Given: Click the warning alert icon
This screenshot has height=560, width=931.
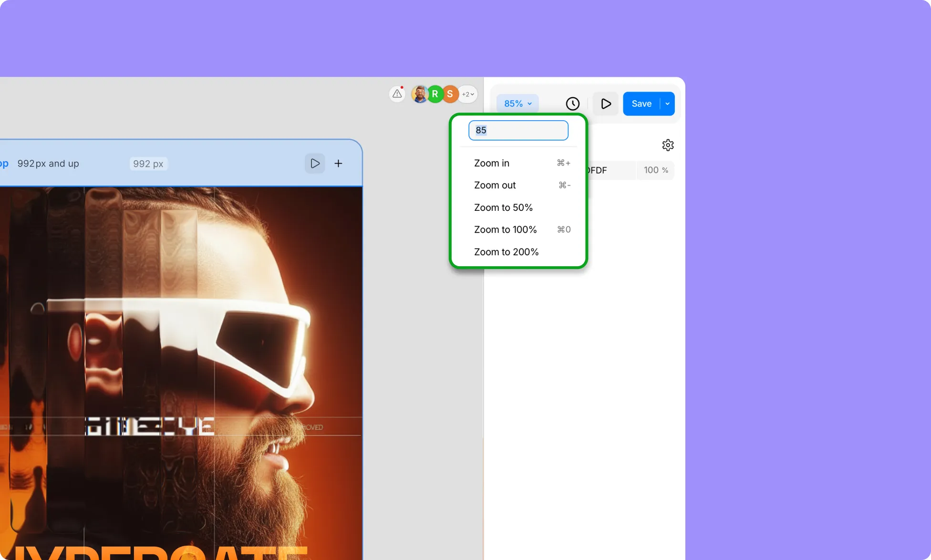Looking at the screenshot, I should 397,94.
